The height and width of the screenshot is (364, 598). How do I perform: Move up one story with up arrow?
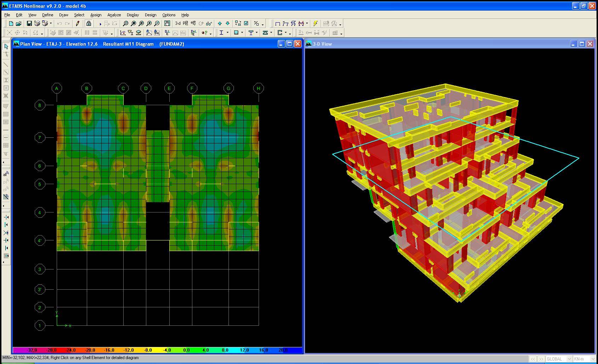220,24
